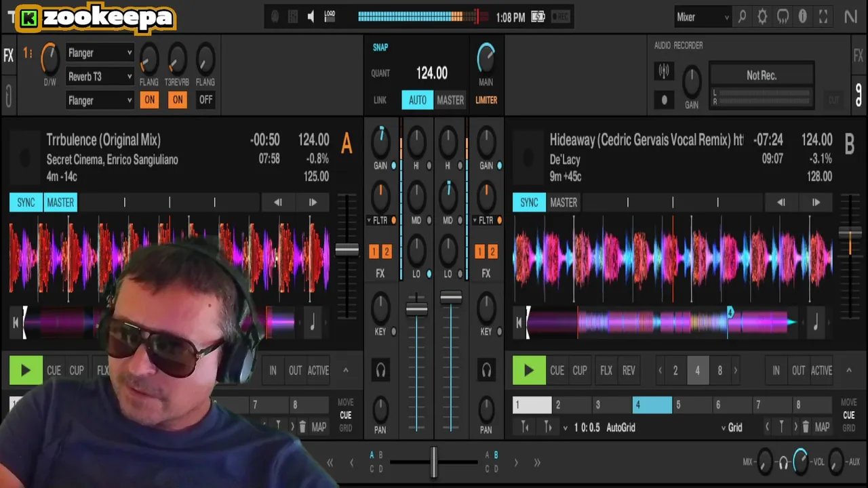
Task: Skip deck A to track start
Action: point(16,323)
